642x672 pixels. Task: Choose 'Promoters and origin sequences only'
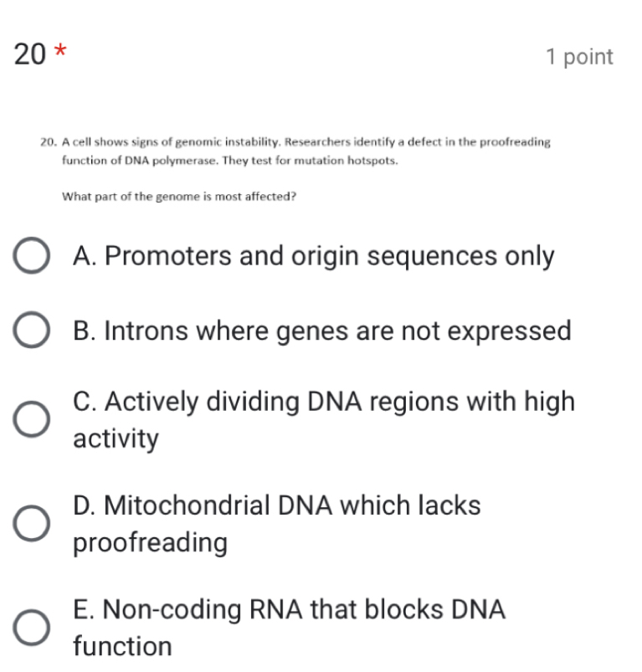point(314,256)
